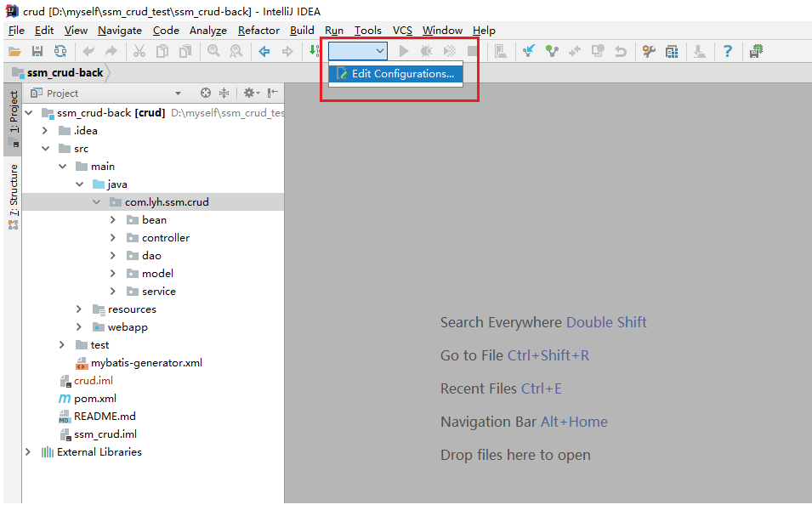Click the Forward navigation arrow
The width and height of the screenshot is (812, 516).
(287, 51)
